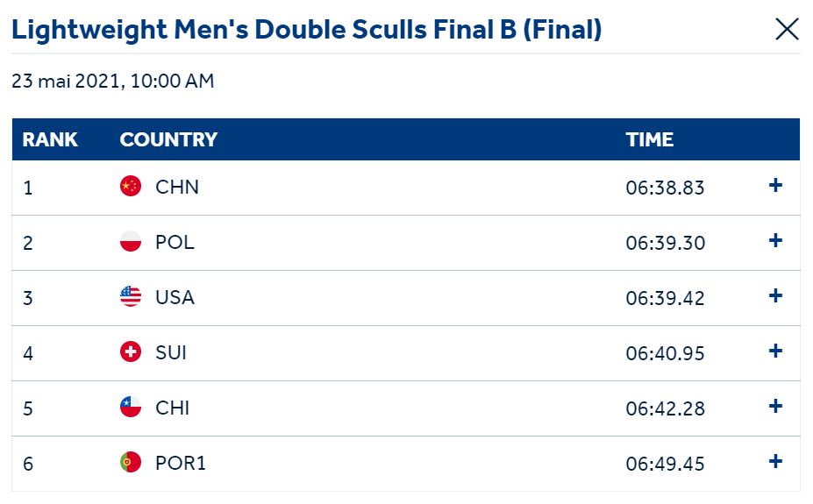Click the 06:39.42 USA time
Viewport: 813px width, 504px height.
(665, 298)
